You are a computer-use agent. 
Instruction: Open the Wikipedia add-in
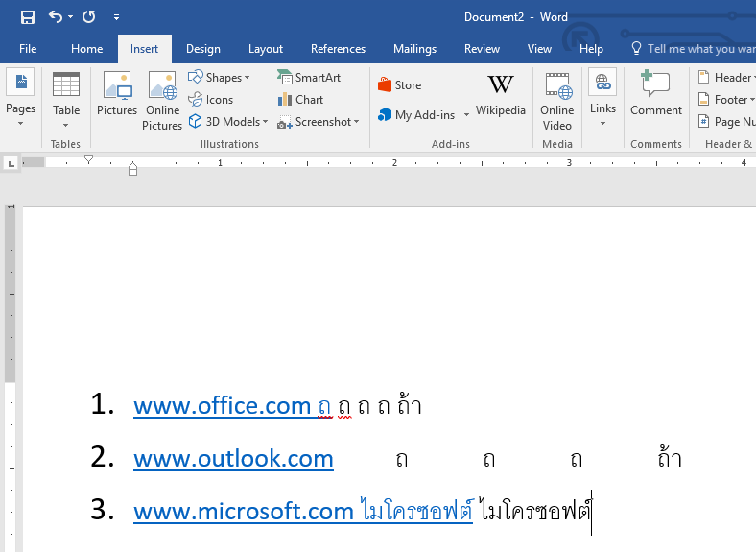pos(501,95)
